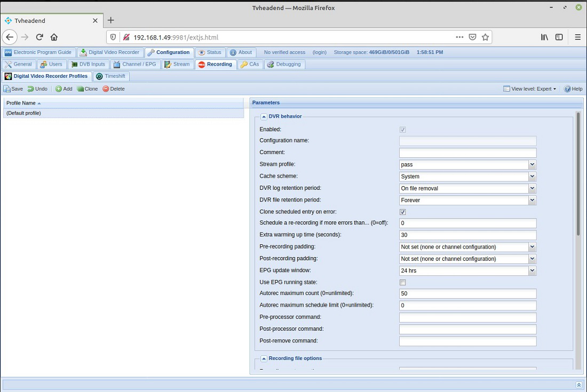Open the DVB Inputs tab

pyautogui.click(x=89, y=65)
